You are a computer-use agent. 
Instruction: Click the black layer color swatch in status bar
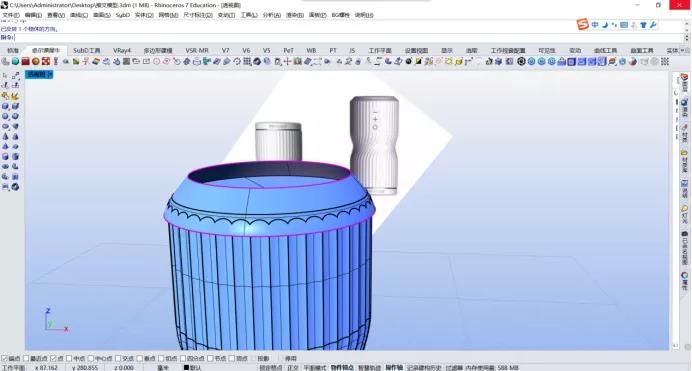click(x=186, y=367)
